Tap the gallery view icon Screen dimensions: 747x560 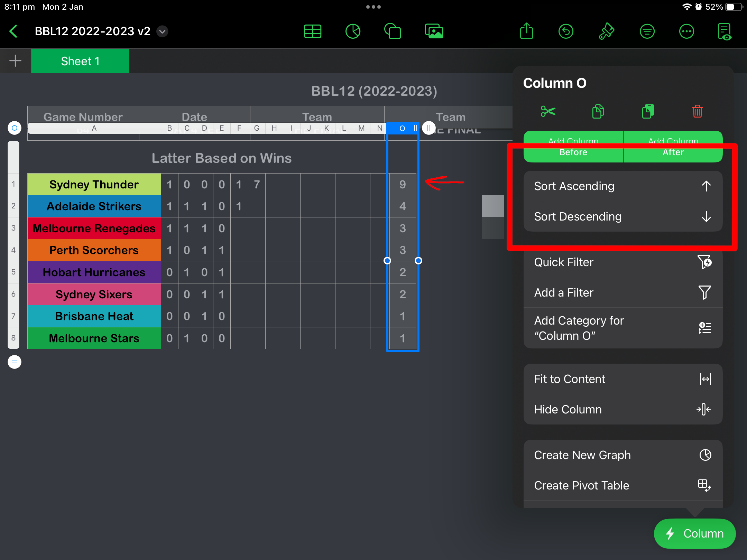point(434,30)
